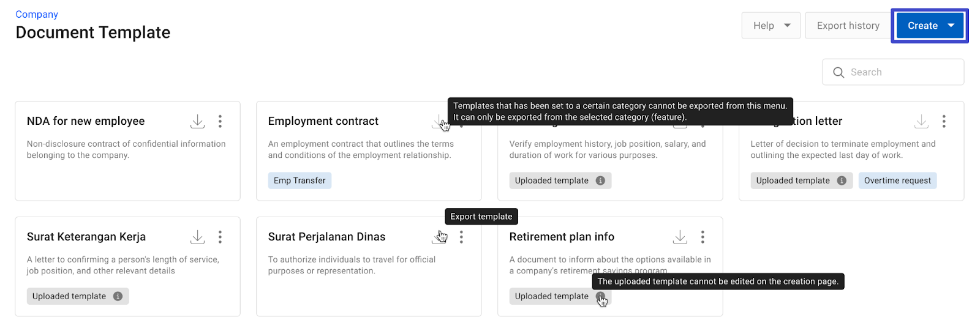Download the Retirement plan info template
The image size is (980, 331).
(x=680, y=237)
